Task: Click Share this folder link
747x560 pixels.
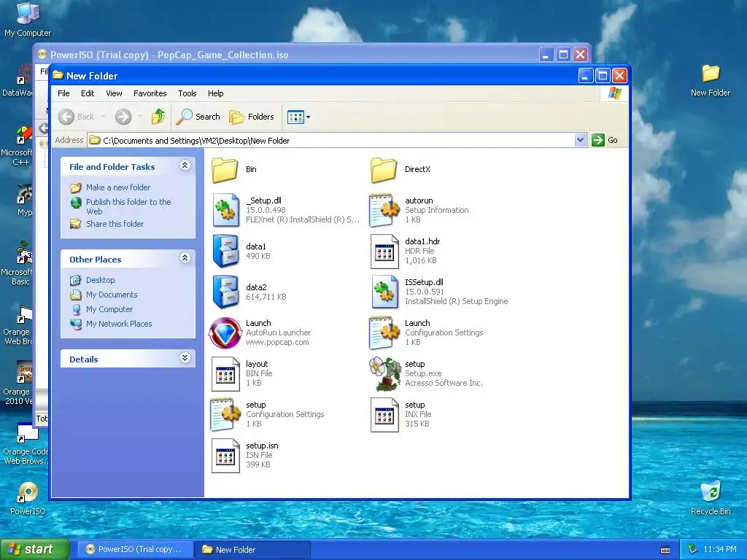Action: click(115, 224)
